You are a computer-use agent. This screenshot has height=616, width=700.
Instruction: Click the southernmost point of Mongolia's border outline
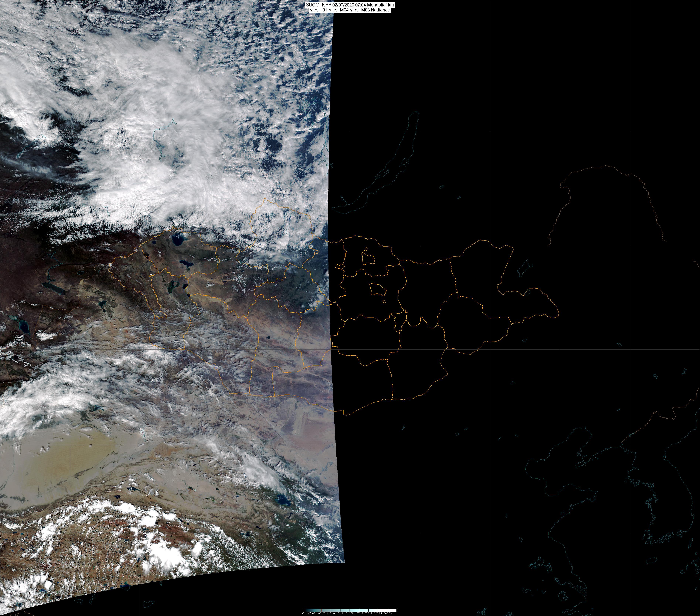349,416
